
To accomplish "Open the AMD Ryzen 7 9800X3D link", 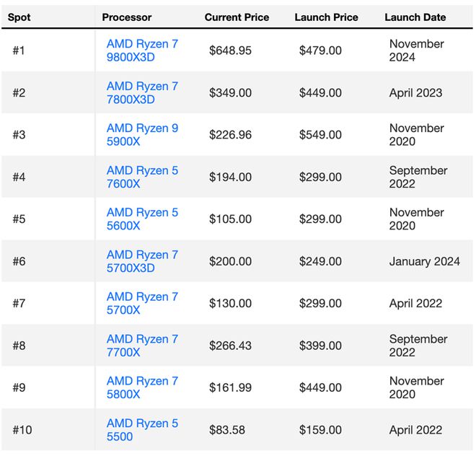I will coord(142,51).
